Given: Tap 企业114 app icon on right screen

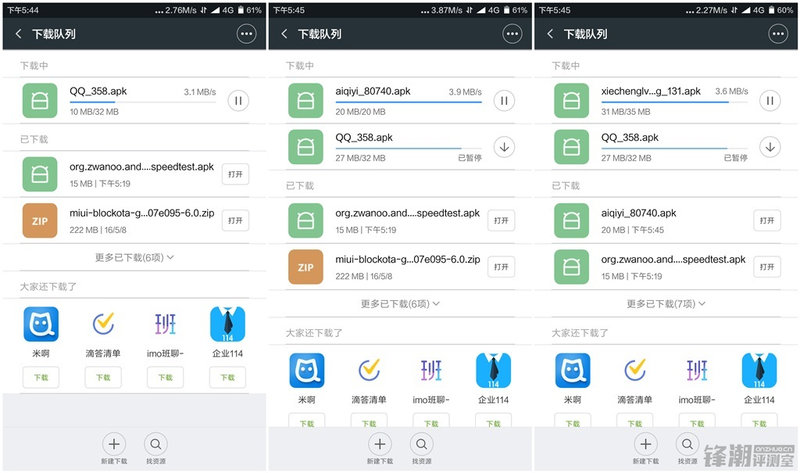Looking at the screenshot, I should (760, 370).
